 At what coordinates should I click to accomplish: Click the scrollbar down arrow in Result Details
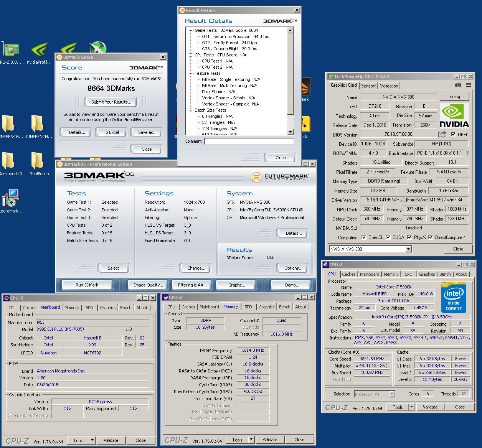tap(290, 132)
